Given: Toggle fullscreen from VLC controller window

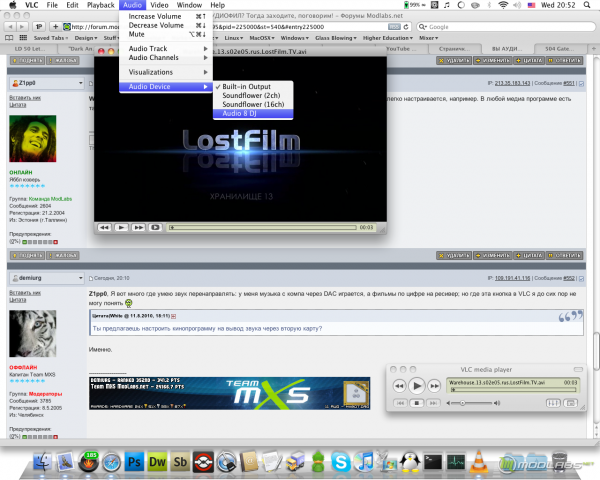Looking at the screenshot, I should point(571,403).
